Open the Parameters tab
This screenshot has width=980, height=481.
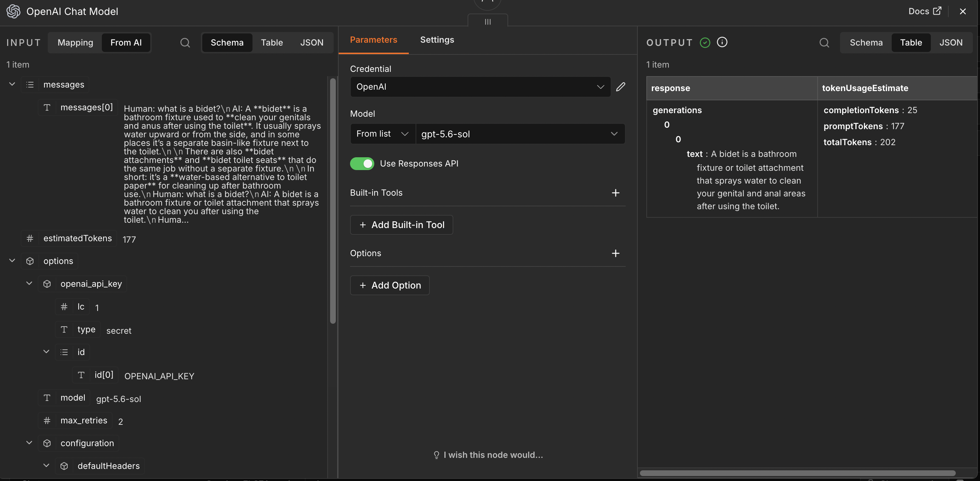click(373, 40)
